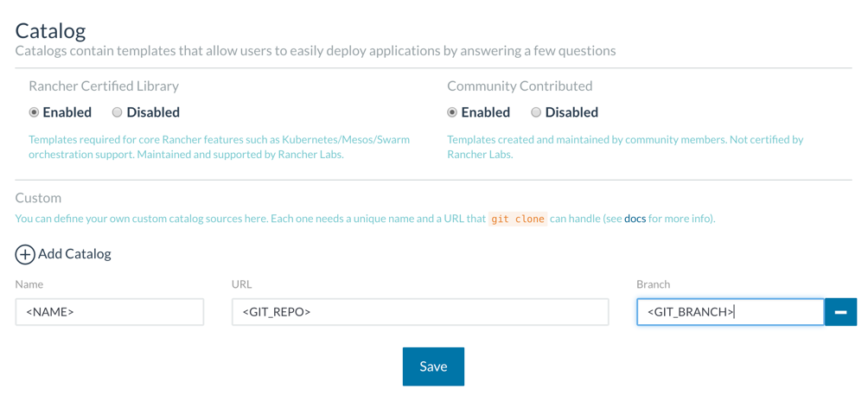Remove the catalog row with minus button
This screenshot has width=868, height=401.
tap(840, 312)
